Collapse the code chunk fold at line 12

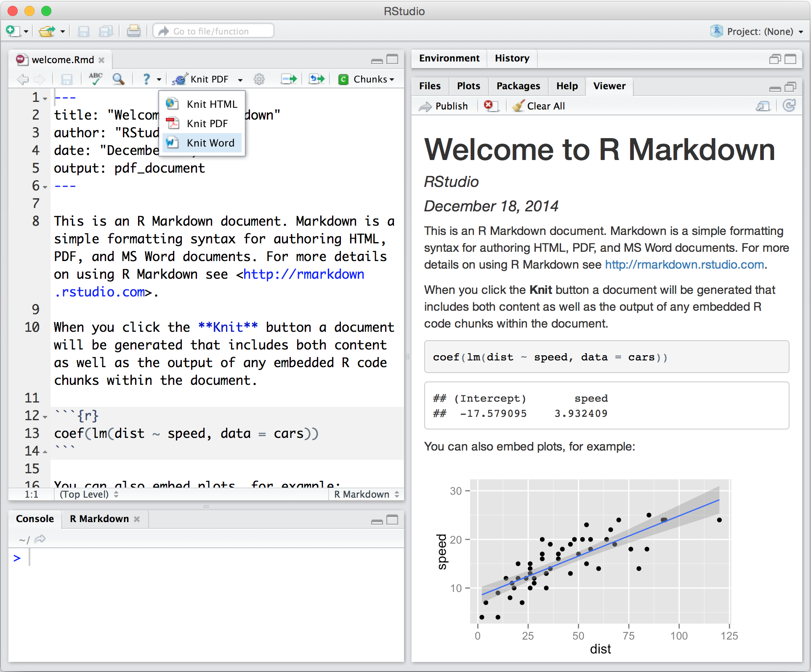45,417
